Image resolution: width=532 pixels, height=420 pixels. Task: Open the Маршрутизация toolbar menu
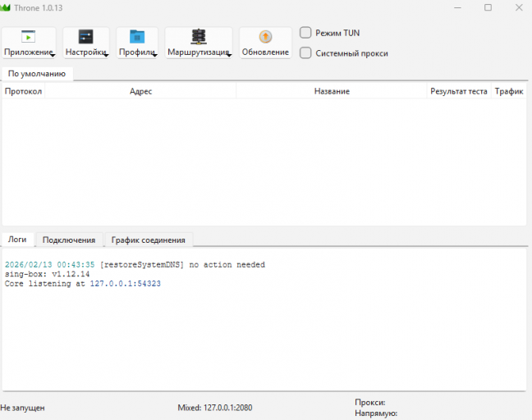tap(199, 43)
